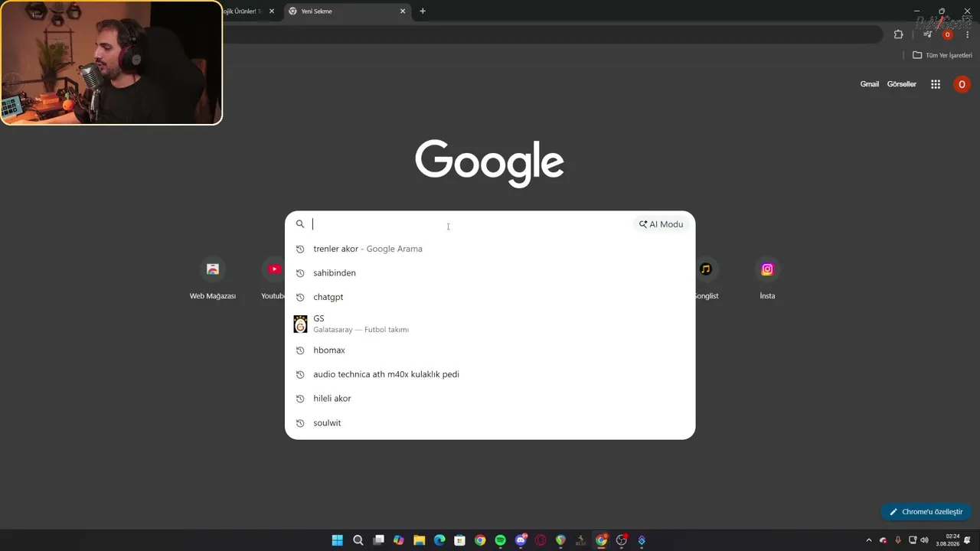Open Spotify from the taskbar

pos(500,540)
